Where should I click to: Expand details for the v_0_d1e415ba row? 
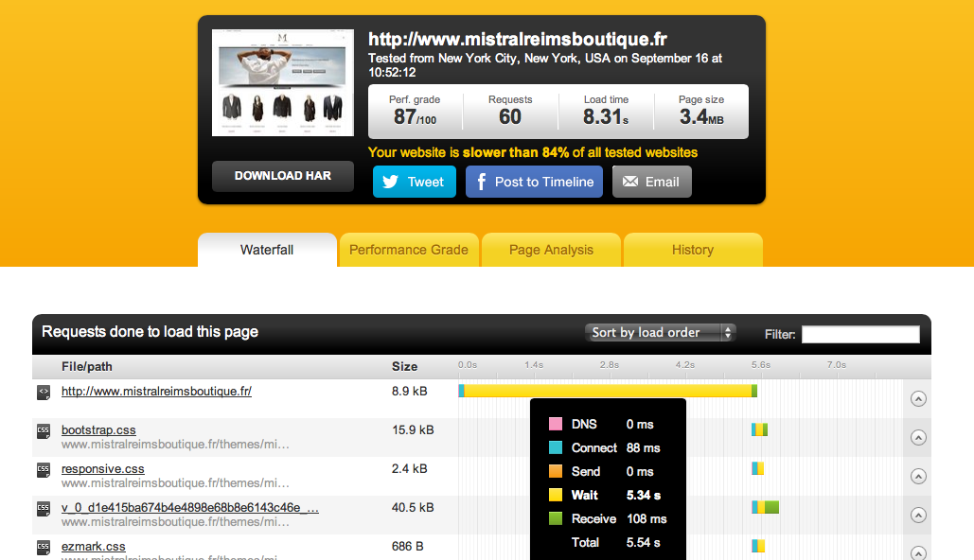(x=918, y=516)
